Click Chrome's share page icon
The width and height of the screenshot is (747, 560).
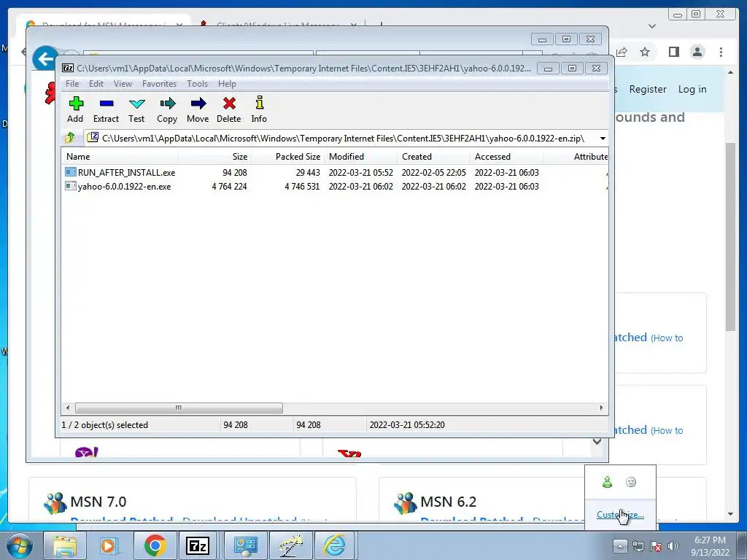pyautogui.click(x=622, y=52)
